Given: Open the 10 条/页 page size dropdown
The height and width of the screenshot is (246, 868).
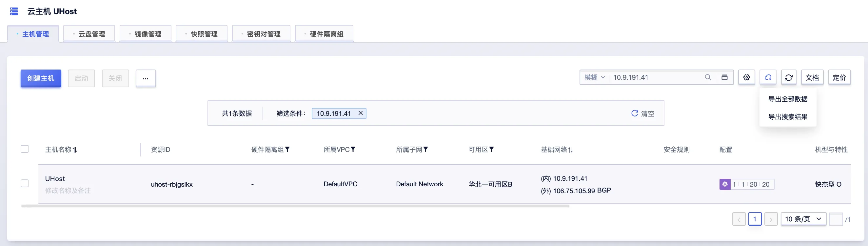Looking at the screenshot, I should coord(803,219).
